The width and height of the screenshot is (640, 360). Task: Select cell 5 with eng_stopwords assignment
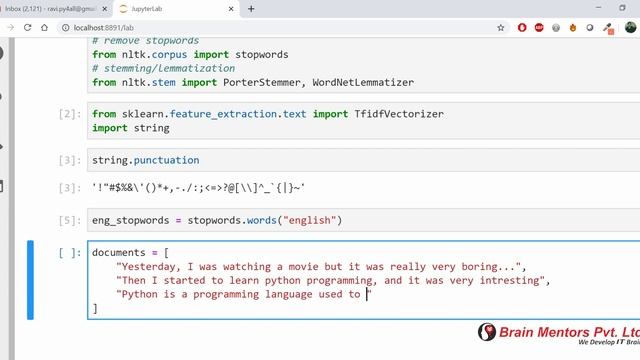tap(363, 220)
